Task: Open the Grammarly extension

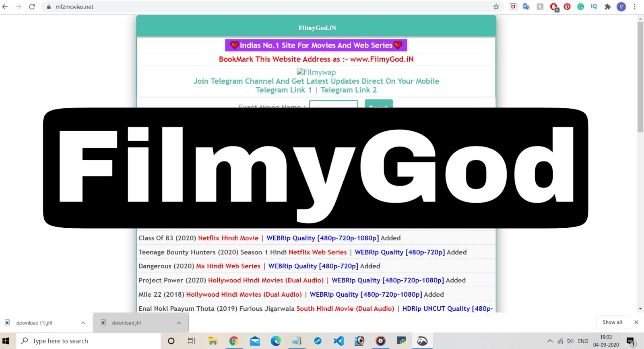Action: 580,7
